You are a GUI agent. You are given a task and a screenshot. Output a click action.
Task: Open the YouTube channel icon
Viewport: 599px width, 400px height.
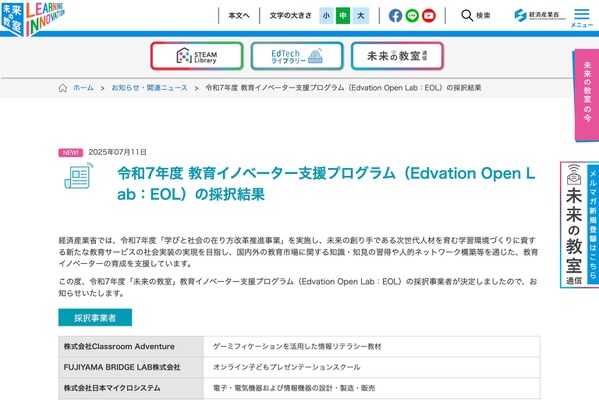coord(429,16)
